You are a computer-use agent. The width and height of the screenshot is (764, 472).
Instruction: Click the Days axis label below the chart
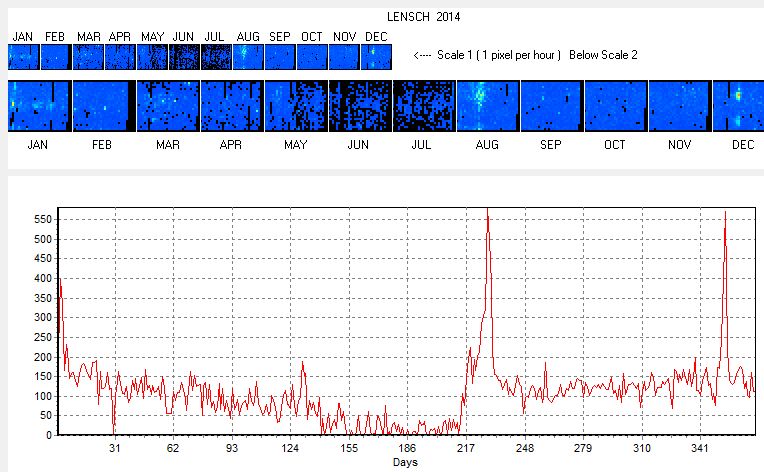404,463
